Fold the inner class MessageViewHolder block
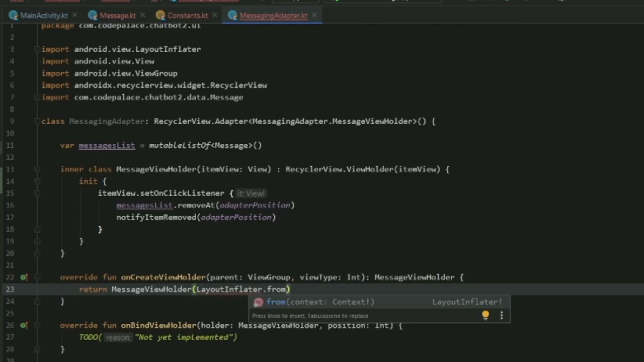The image size is (644, 362). (x=37, y=169)
